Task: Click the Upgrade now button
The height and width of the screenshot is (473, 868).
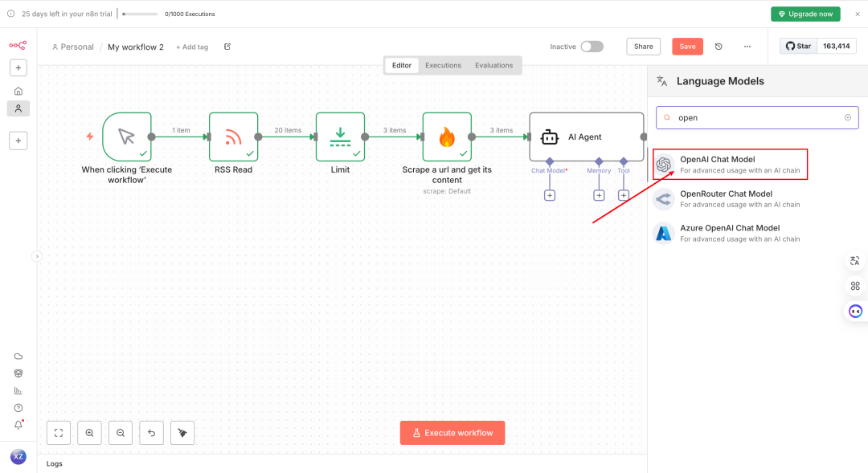Action: (805, 14)
